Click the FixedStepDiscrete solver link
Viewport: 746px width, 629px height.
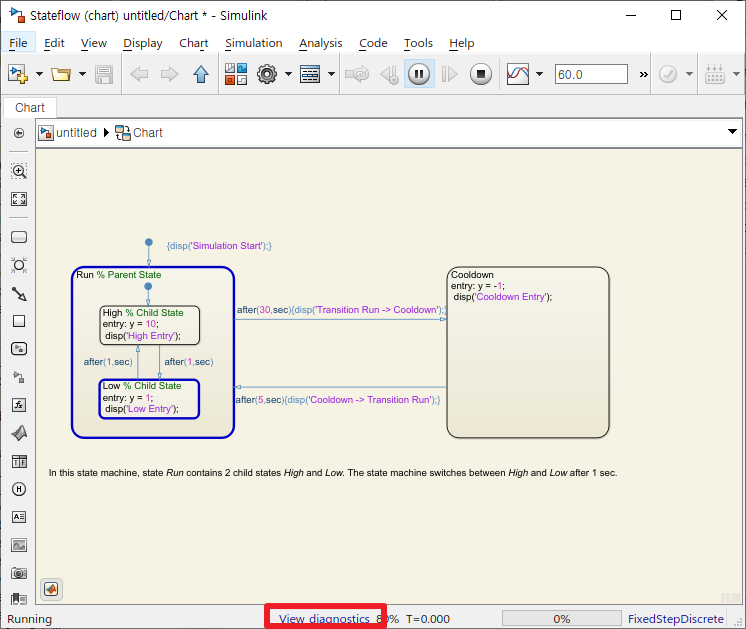[x=676, y=619]
